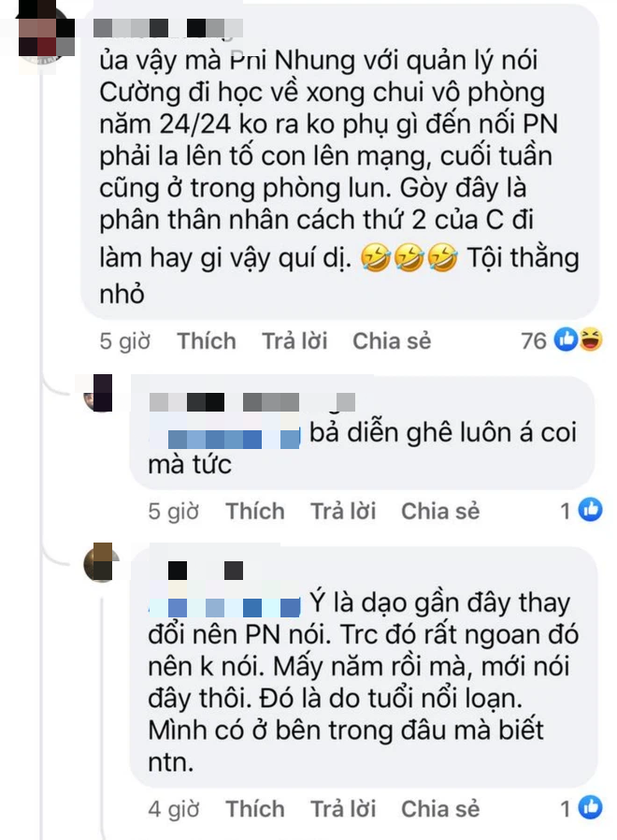
Task: Open the second commenter's avatar picture
Action: pos(98,394)
